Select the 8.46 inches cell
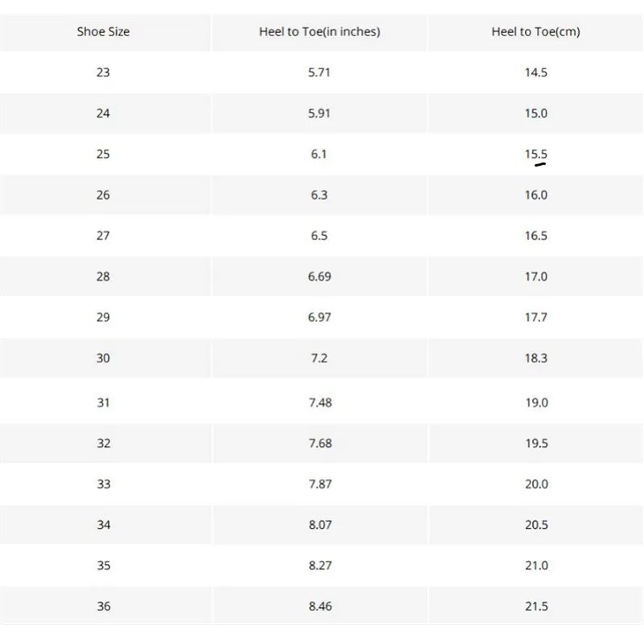The image size is (644, 644). (x=320, y=606)
